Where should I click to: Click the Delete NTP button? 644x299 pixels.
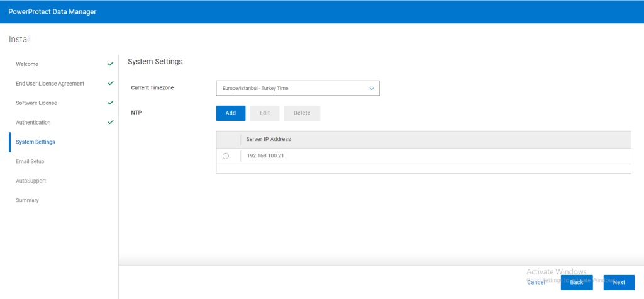click(302, 113)
